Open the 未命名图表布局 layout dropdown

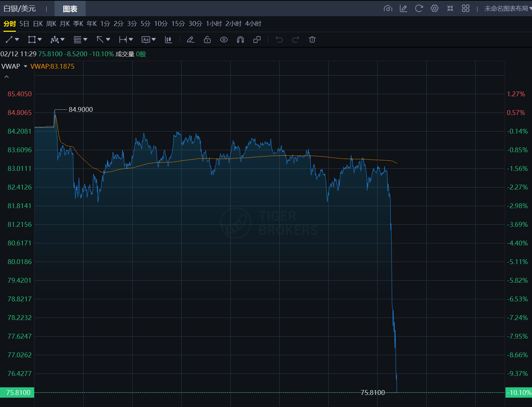(507, 8)
